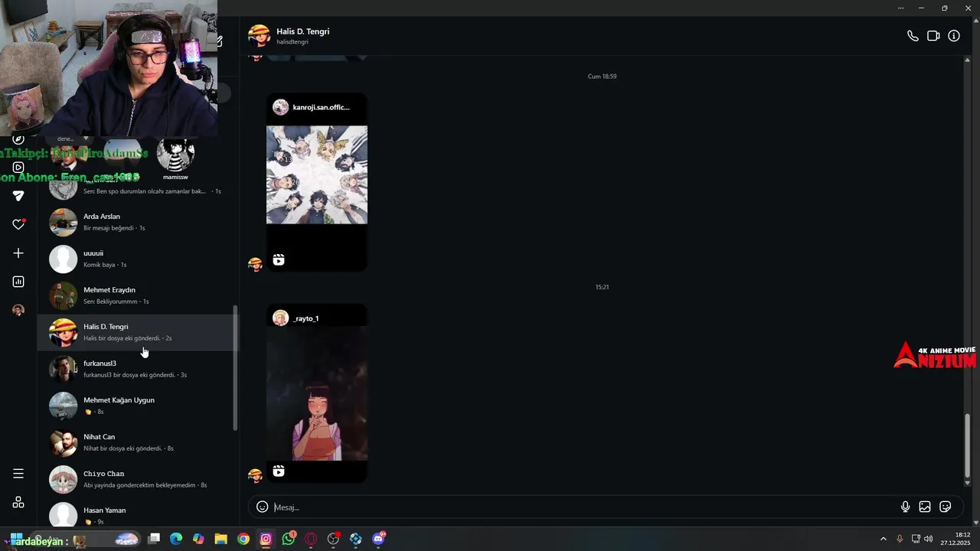This screenshot has width=980, height=551.
Task: Start an audio call with Halis D. Tengri
Action: 913,36
